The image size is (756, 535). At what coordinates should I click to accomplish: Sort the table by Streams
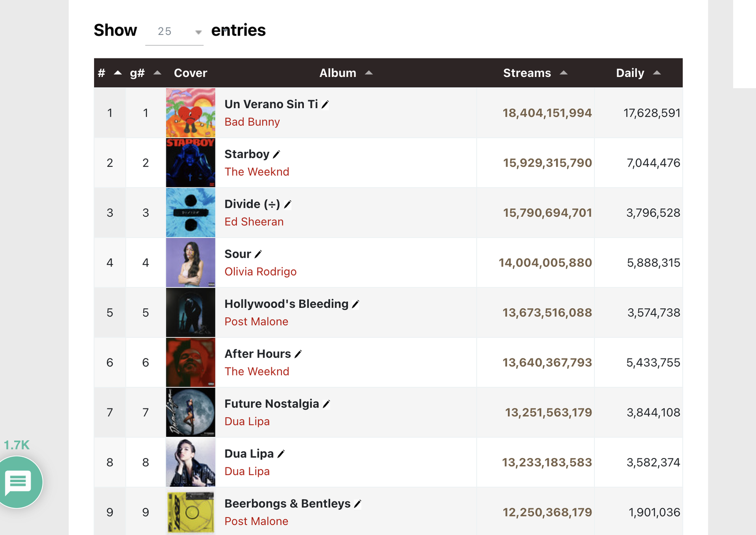tap(526, 73)
